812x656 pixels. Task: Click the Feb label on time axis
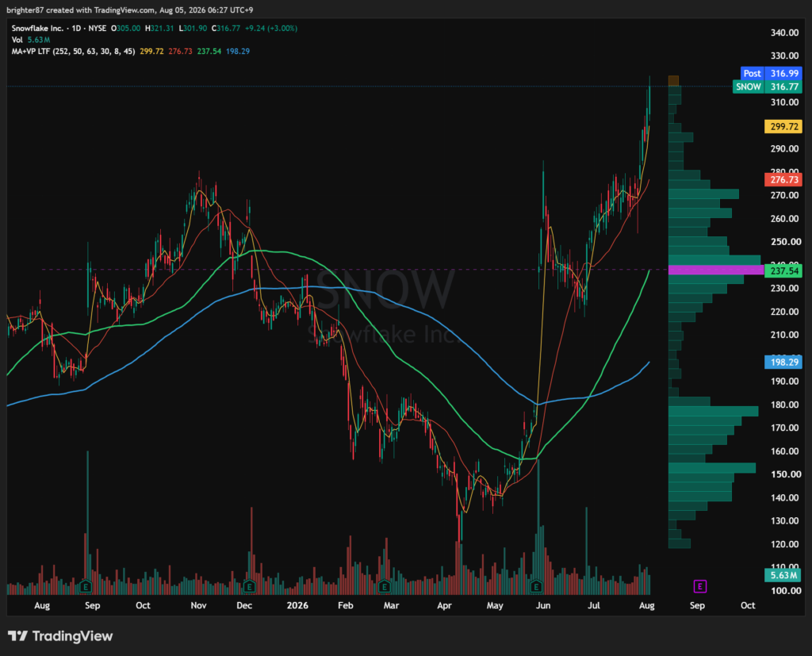346,605
